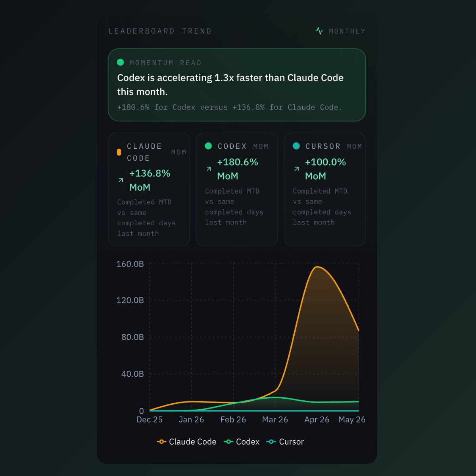The width and height of the screenshot is (476, 476).
Task: Toggle the Cursor legend entry
Action: [285, 441]
